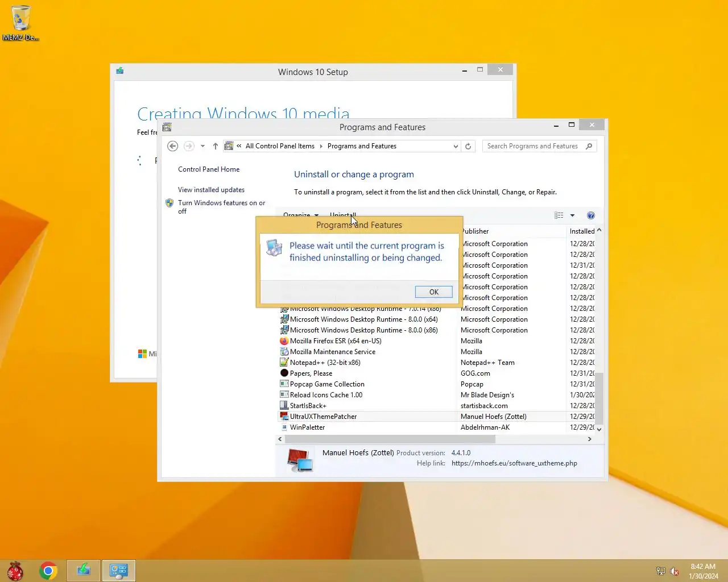Screen dimensions: 728x582
Task: Select WinPaletter entry
Action: (x=308, y=427)
